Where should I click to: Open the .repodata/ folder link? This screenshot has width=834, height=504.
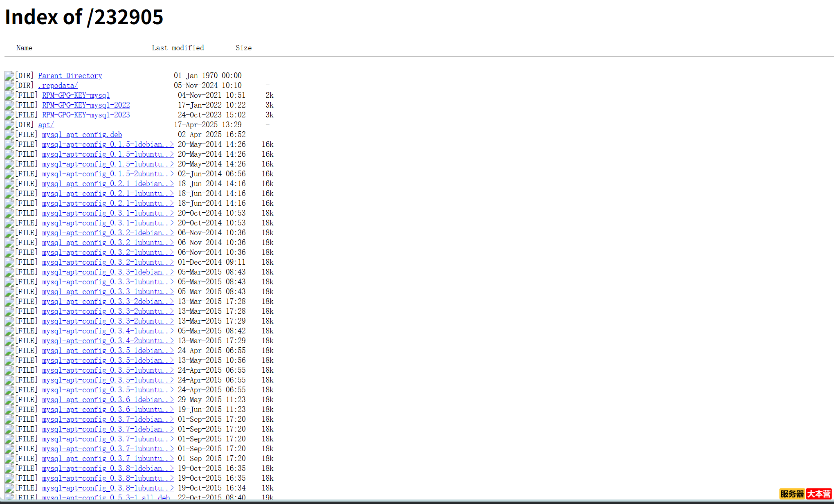58,85
